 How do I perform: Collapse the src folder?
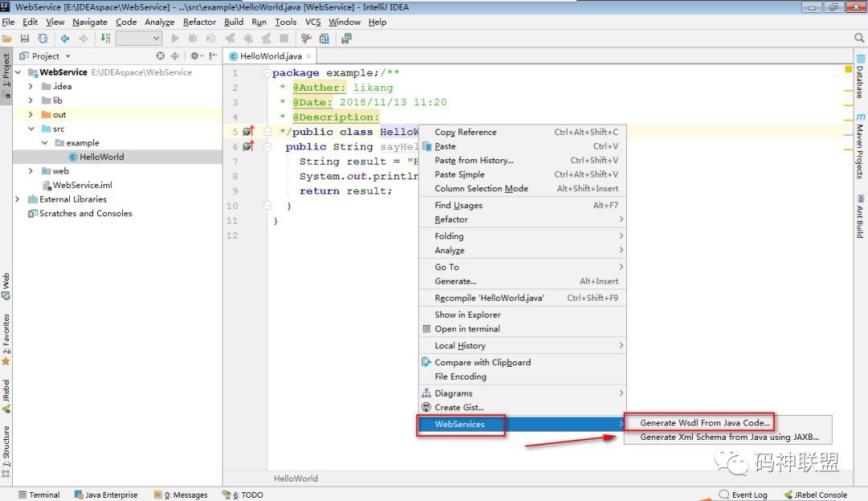coord(31,129)
